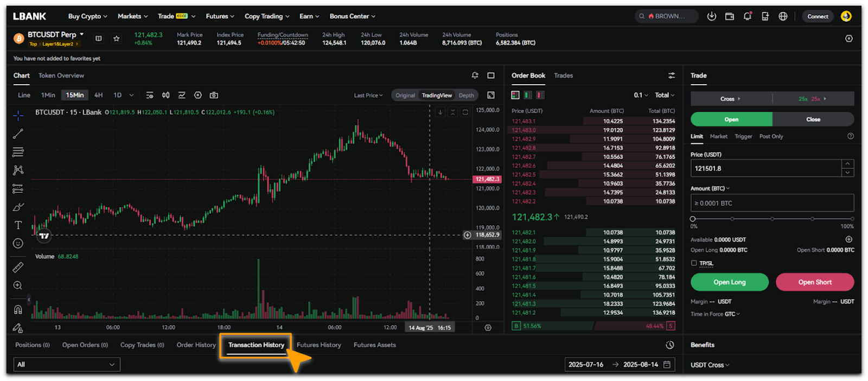Open the All filter dropdown
This screenshot has width=868, height=381.
(x=67, y=364)
